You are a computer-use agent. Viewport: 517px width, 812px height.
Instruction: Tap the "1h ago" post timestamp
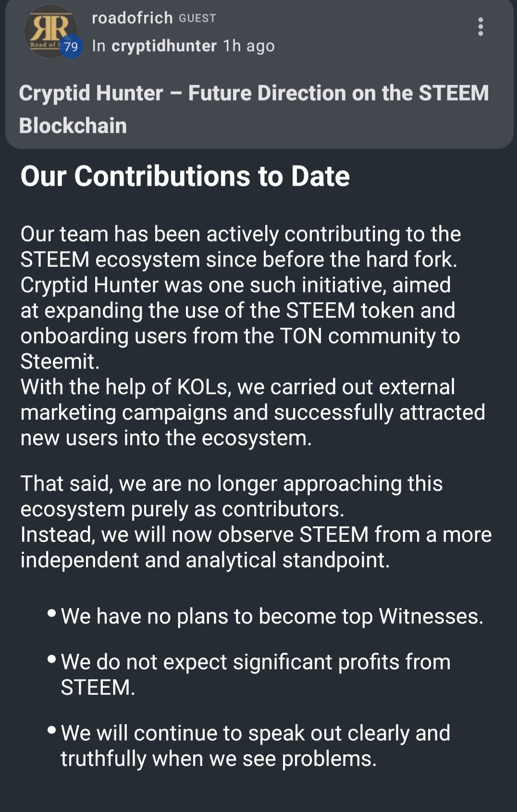pyautogui.click(x=249, y=46)
